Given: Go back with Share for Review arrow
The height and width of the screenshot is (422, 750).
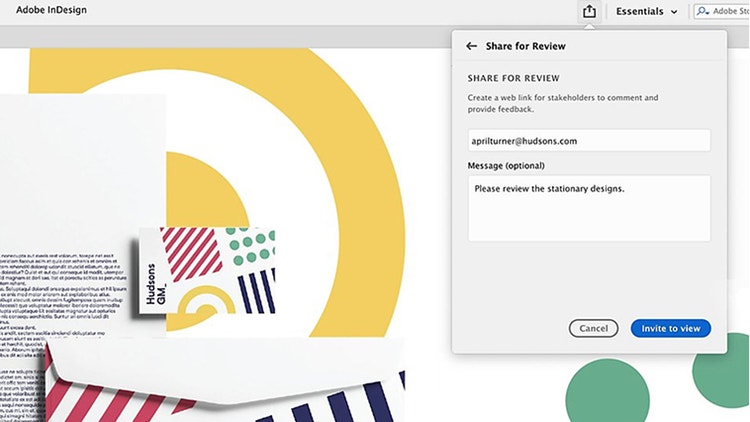Looking at the screenshot, I should [x=471, y=46].
